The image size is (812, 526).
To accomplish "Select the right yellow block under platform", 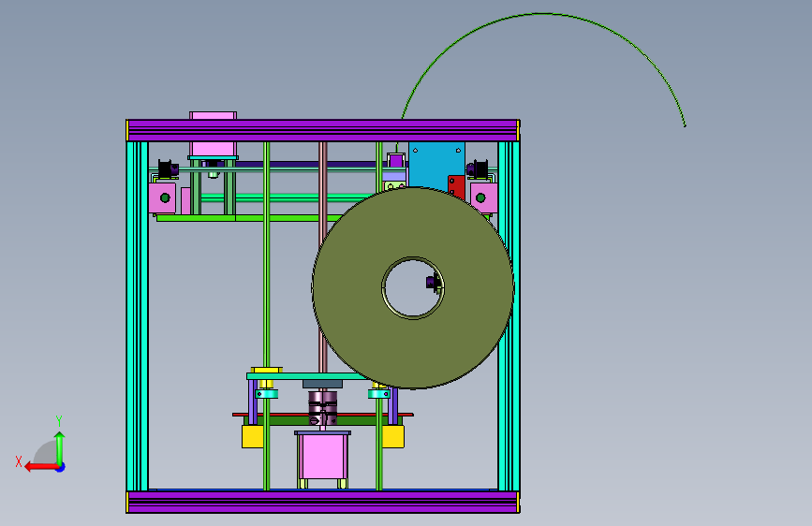I will (x=393, y=436).
